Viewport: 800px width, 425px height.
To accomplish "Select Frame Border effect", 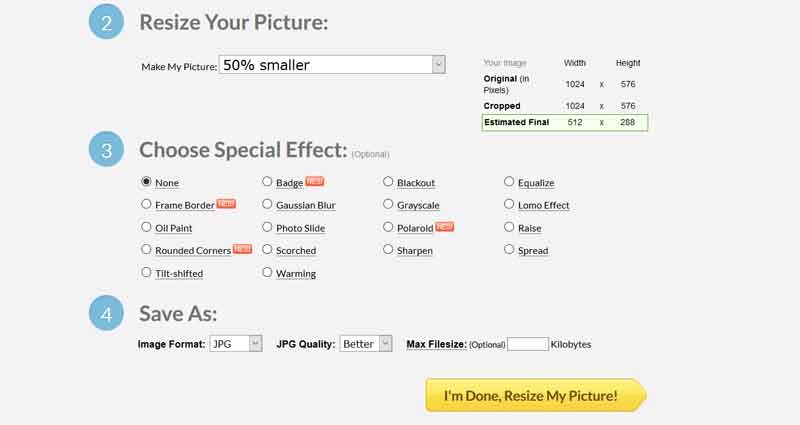I will click(147, 205).
